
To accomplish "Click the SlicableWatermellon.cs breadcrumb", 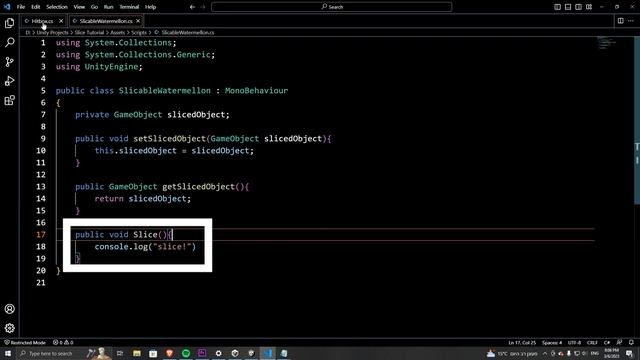I will coord(187,32).
